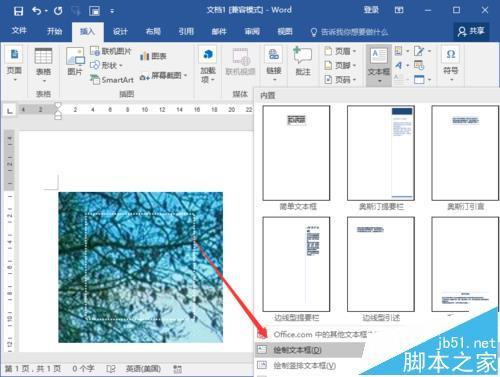Click the Tell Me search box
Screen dimensions: 500x377
click(349, 32)
